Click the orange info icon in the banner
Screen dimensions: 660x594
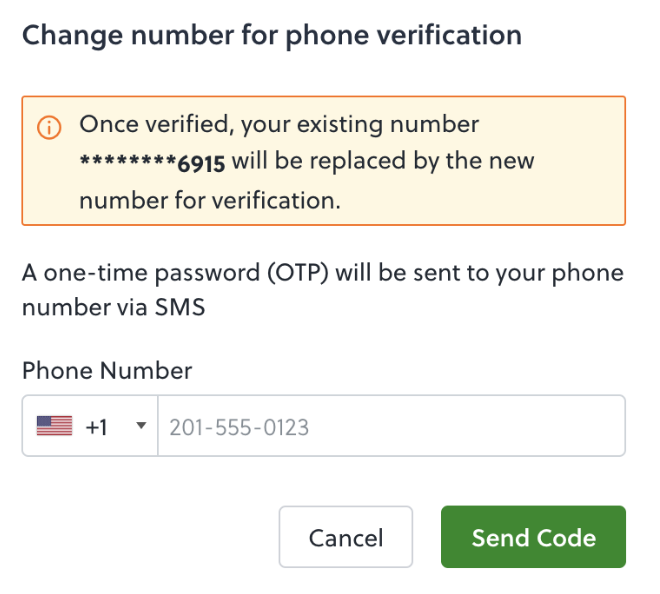click(49, 127)
